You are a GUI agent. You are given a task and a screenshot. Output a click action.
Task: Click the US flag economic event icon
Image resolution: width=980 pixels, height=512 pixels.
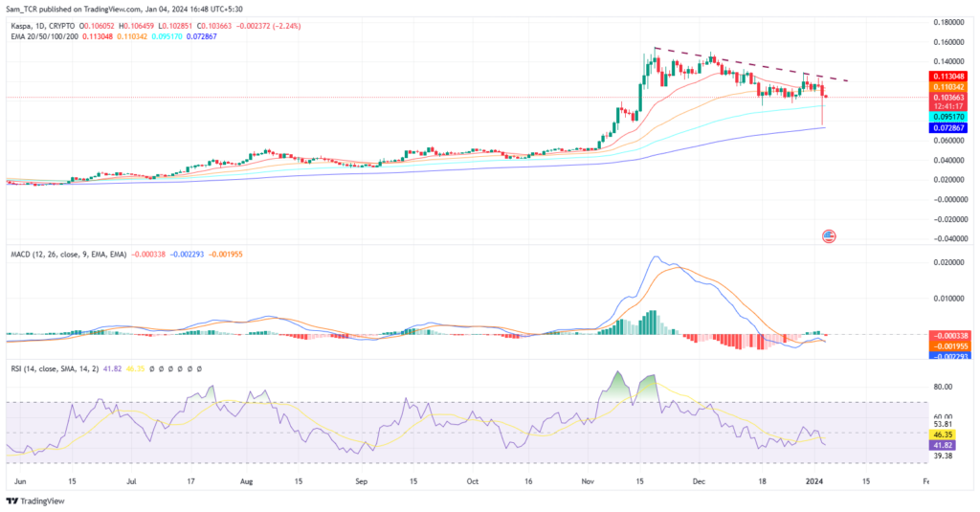coord(829,236)
